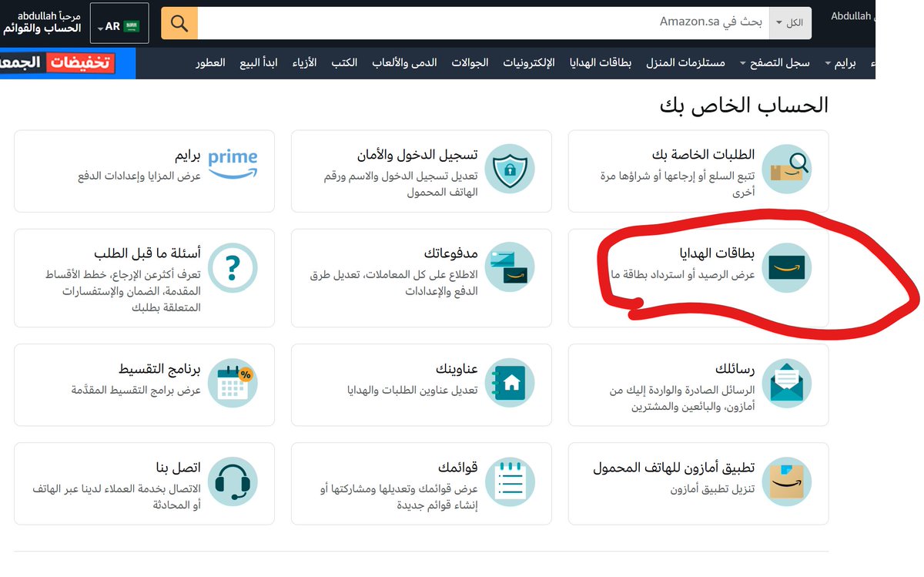Click the Amazon box icon for mobile app
Viewport: 924px width, 577px height.
tap(786, 481)
